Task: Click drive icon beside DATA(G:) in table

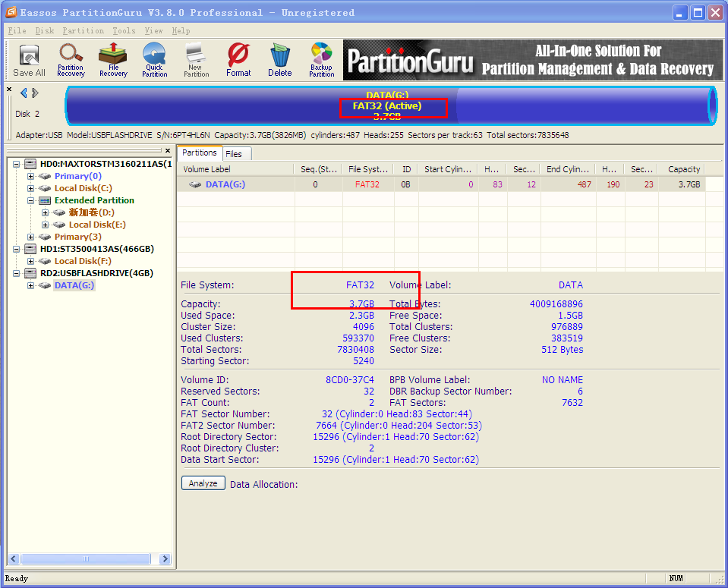Action: (x=195, y=184)
